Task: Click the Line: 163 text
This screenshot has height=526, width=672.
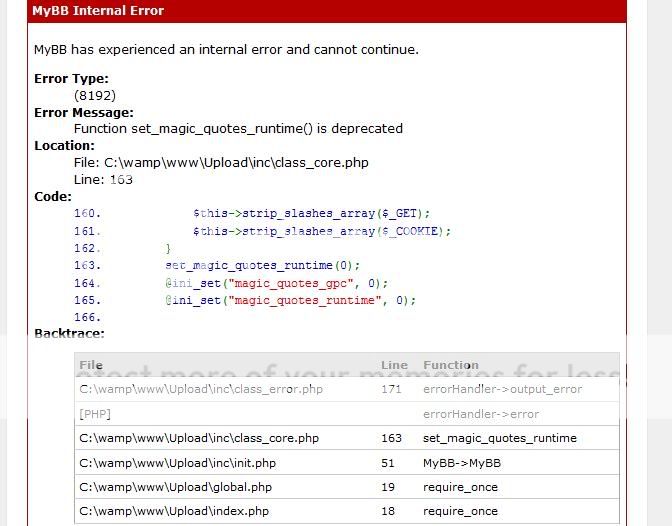Action: [x=103, y=180]
